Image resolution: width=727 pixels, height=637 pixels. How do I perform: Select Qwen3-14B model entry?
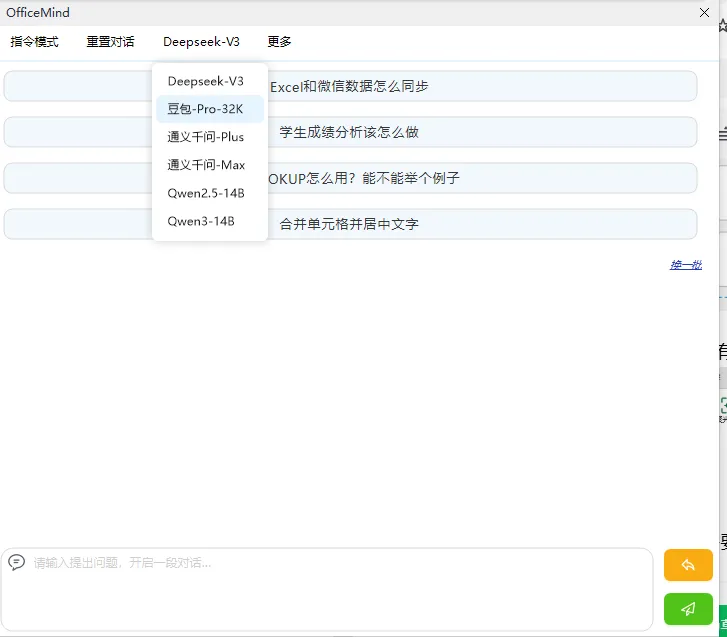pos(210,221)
